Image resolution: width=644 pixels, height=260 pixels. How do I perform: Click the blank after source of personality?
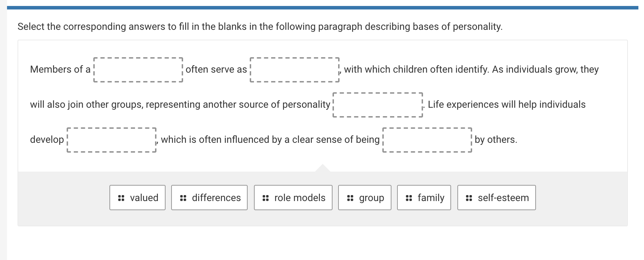point(378,105)
